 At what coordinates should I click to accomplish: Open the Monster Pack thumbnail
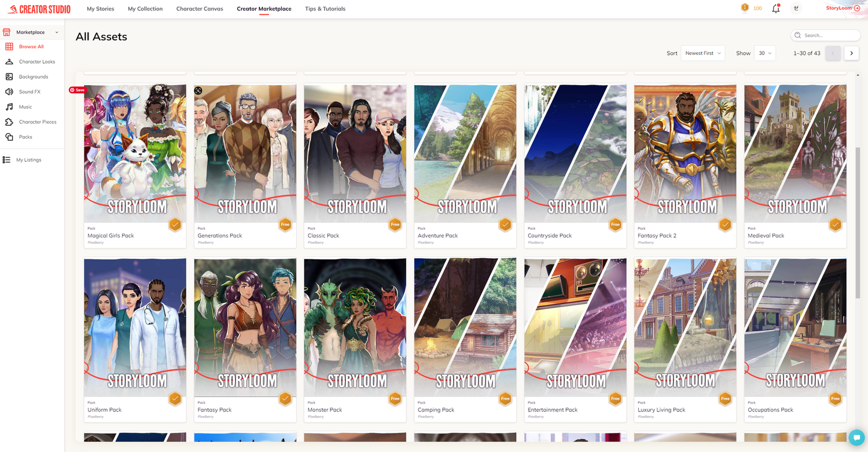(x=355, y=328)
